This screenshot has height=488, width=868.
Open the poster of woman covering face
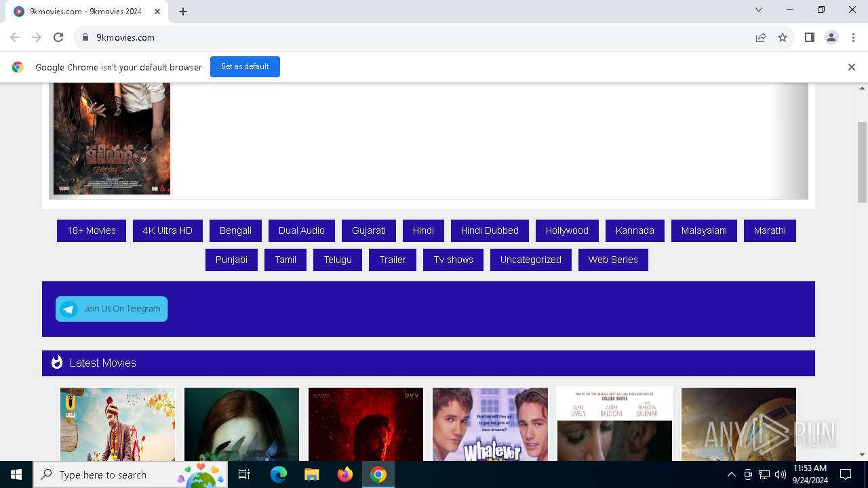pos(241,424)
